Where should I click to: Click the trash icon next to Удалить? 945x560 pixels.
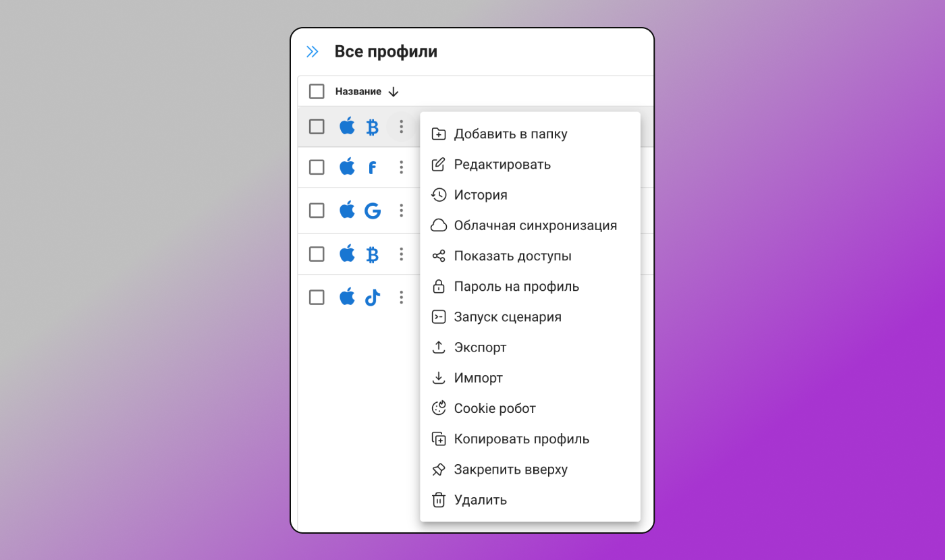point(439,500)
